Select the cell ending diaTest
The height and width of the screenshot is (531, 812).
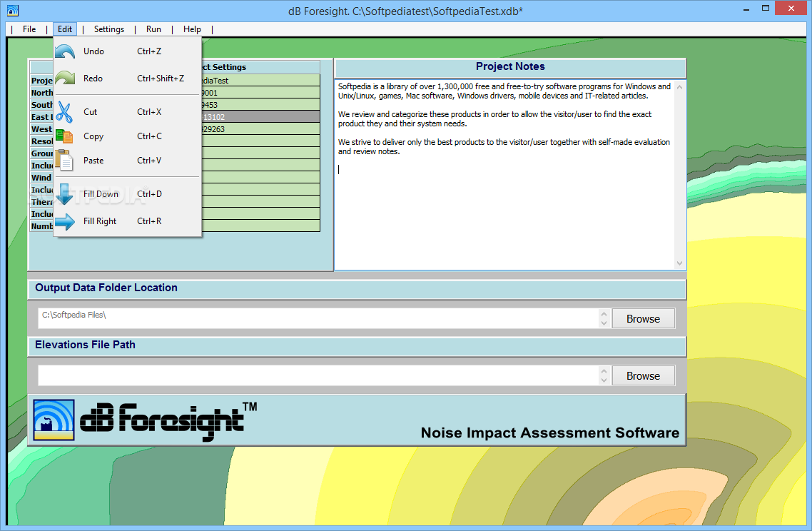260,81
